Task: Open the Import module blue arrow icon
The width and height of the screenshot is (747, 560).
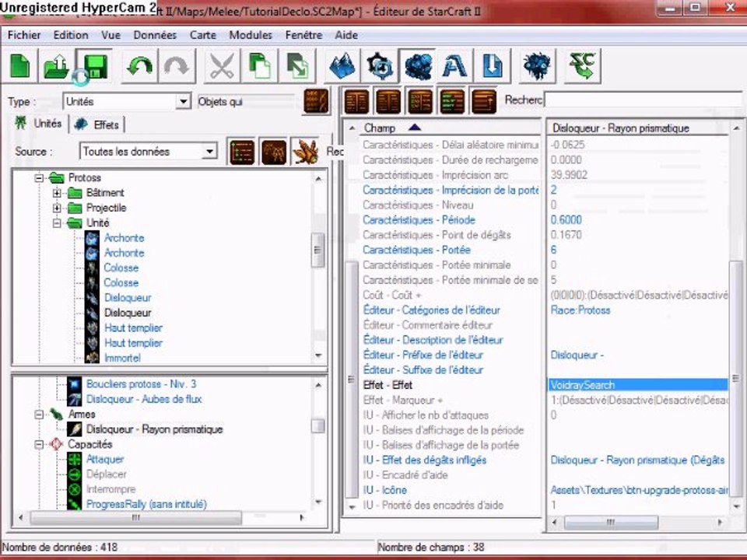Action: click(x=493, y=65)
